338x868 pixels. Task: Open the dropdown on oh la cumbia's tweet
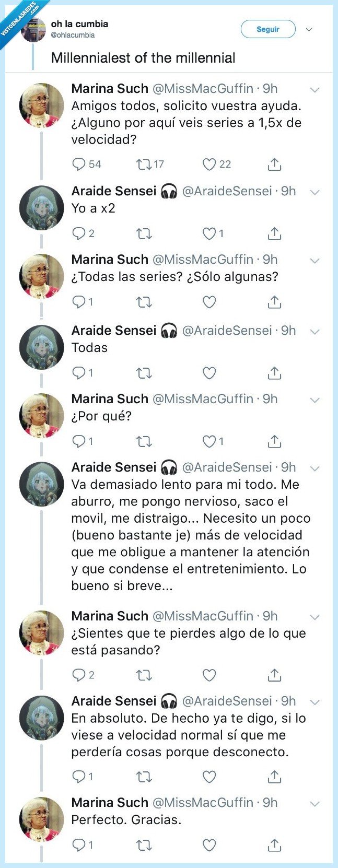coord(309,30)
